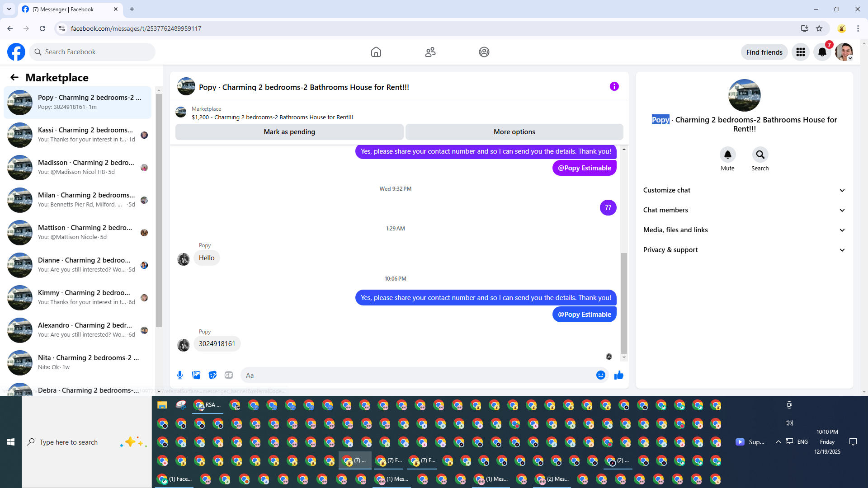
Task: Click the Mark as pending button
Action: 289,132
